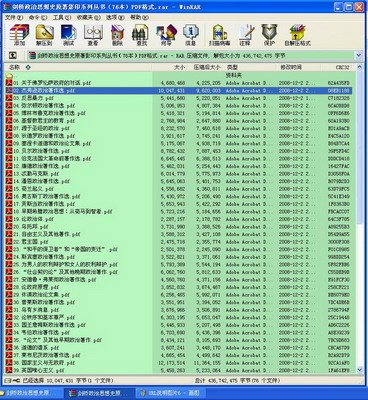The image size is (368, 400).
Task: Click the scroll-up arrow of file list
Action: coord(360,67)
